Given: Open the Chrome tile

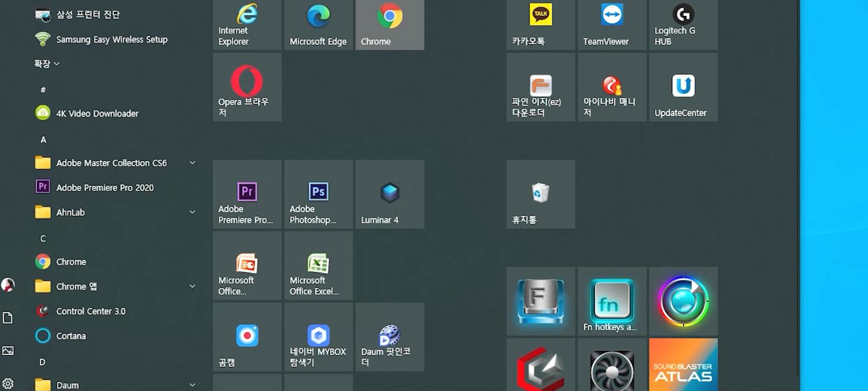Looking at the screenshot, I should pyautogui.click(x=390, y=25).
